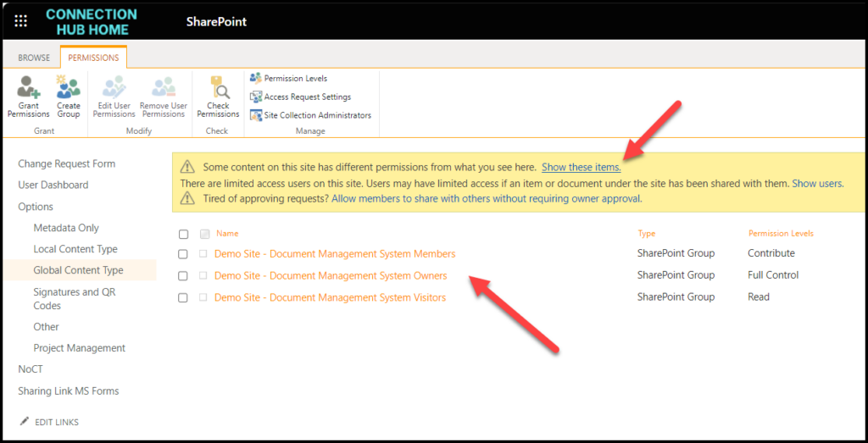Click the Remove User Permissions icon
Viewport: 868px width, 443px height.
coord(164,87)
